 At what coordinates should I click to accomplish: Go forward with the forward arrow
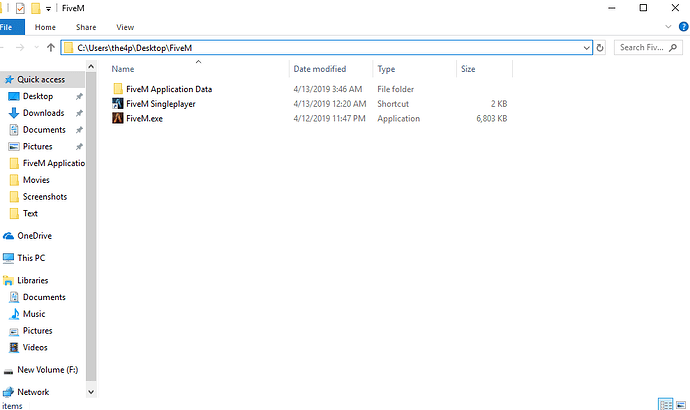tap(20, 48)
